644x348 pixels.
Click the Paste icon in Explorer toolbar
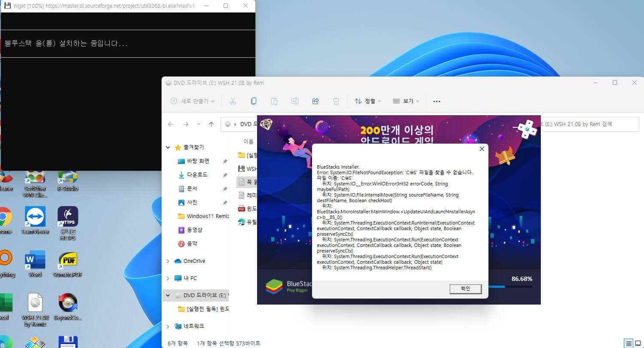[x=274, y=101]
